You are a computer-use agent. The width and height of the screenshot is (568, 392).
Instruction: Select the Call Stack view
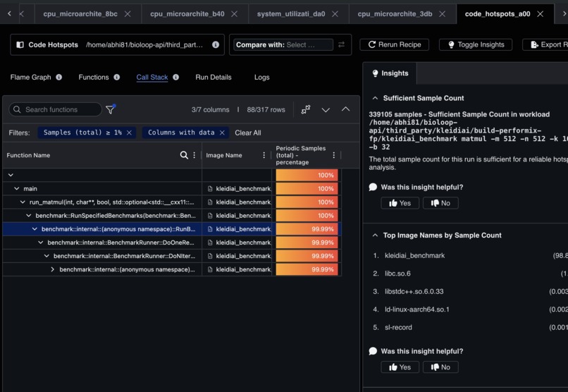pyautogui.click(x=152, y=77)
